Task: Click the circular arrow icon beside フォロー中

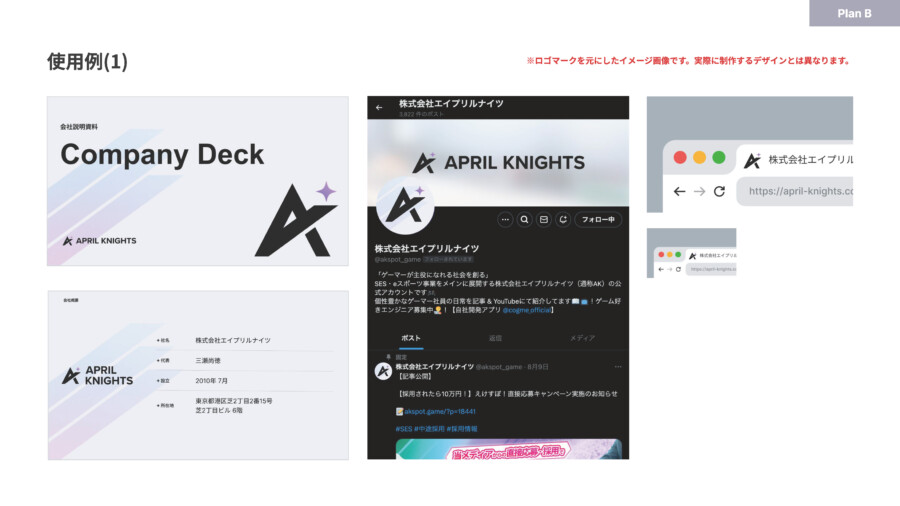Action: 563,219
